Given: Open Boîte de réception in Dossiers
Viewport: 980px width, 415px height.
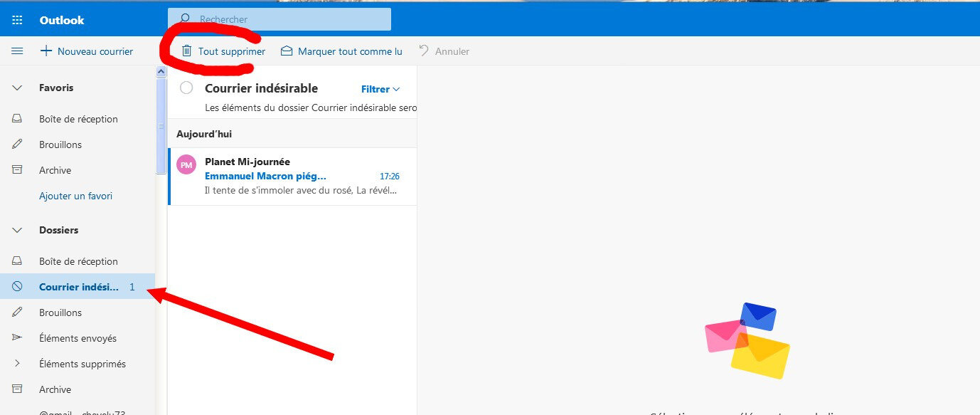Looking at the screenshot, I should point(78,261).
